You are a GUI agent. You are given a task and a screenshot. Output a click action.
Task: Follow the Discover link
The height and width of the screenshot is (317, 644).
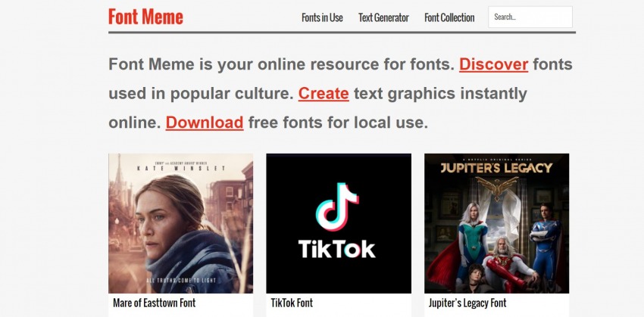coord(494,64)
